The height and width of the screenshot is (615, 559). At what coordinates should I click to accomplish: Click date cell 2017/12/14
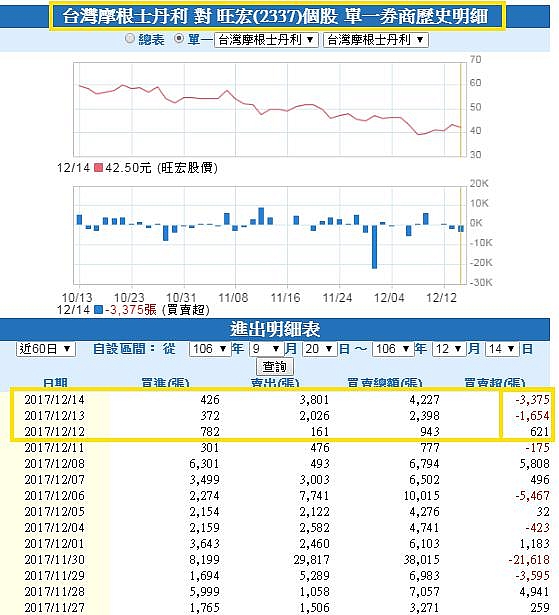point(55,400)
